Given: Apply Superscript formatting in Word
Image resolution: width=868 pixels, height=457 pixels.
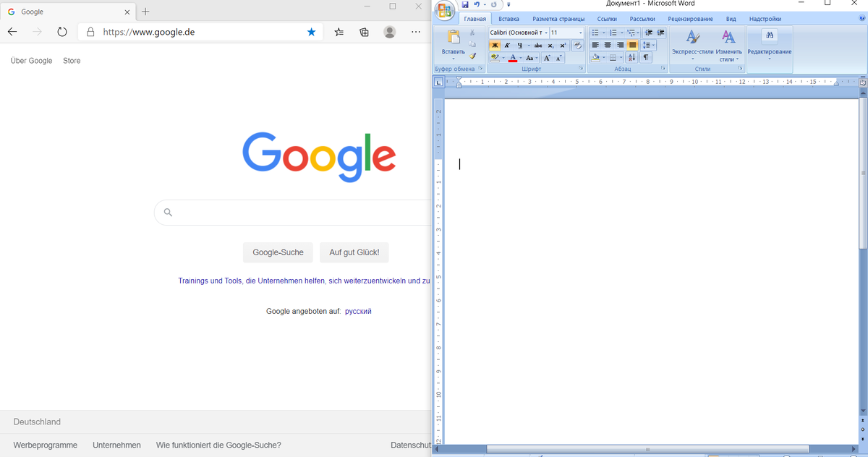Looking at the screenshot, I should [562, 46].
